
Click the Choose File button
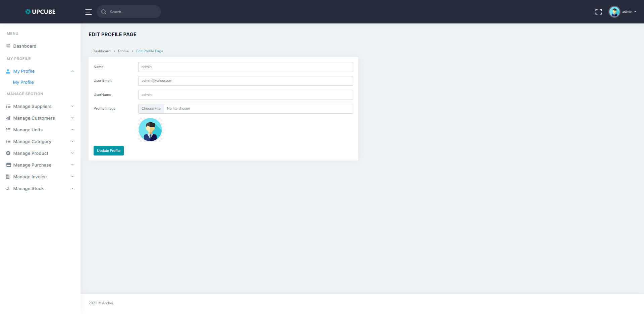click(x=151, y=109)
